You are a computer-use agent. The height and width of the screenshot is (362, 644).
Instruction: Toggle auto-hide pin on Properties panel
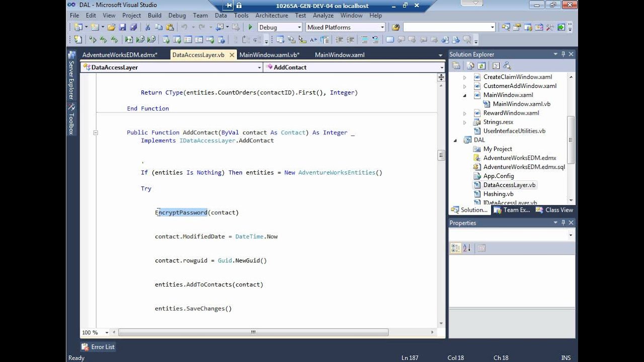point(563,223)
